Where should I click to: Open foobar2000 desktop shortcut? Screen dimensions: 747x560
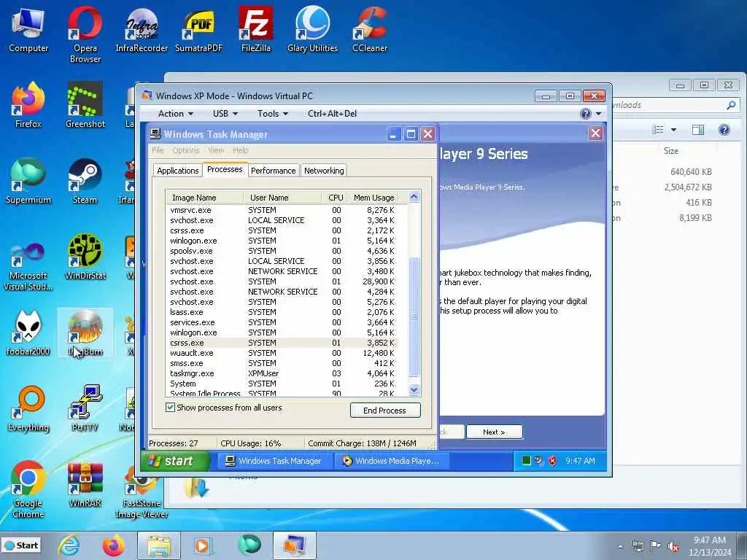(x=28, y=333)
